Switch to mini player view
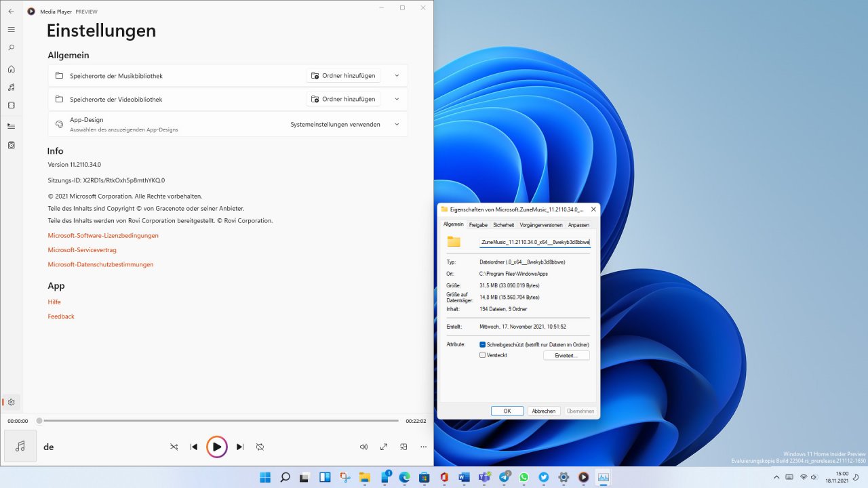The image size is (868, 488). point(403,447)
